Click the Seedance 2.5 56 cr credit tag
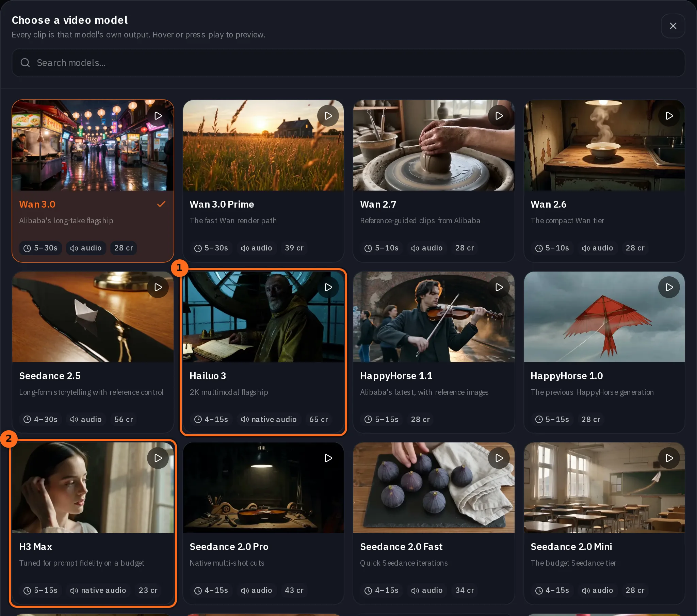The width and height of the screenshot is (697, 616). point(124,419)
